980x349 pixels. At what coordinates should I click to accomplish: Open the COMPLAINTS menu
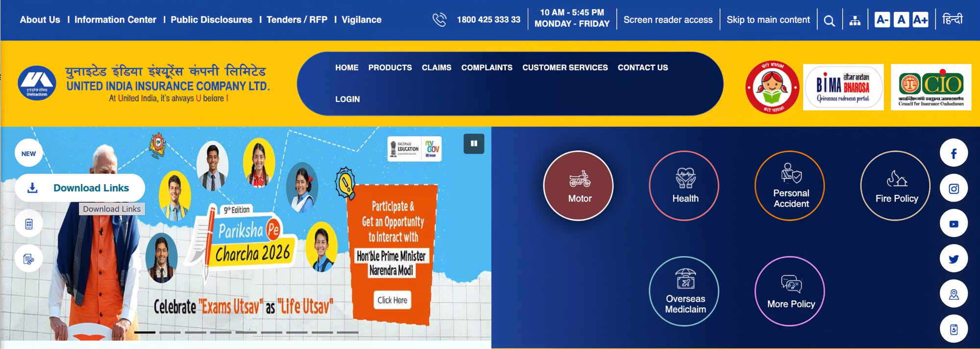(x=487, y=68)
